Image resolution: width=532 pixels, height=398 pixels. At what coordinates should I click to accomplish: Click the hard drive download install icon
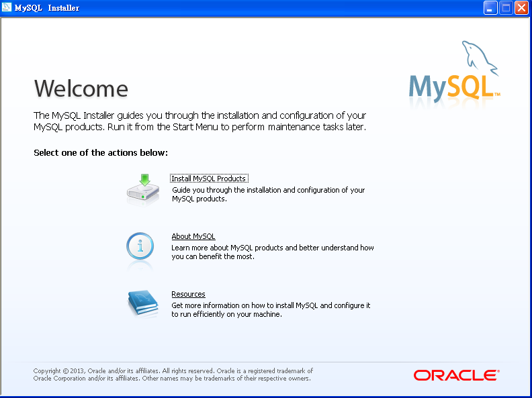click(x=143, y=189)
